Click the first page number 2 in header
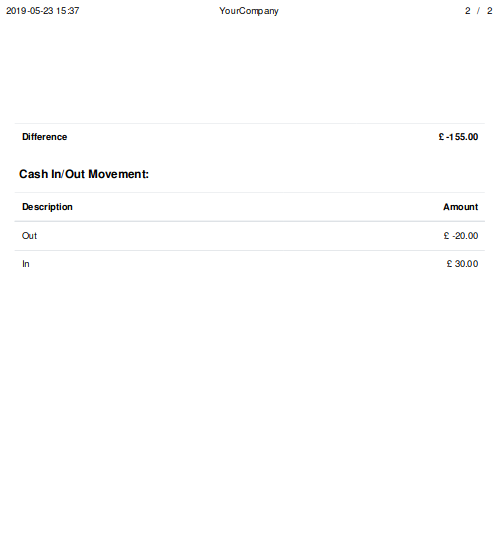503x546 pixels. 467,11
